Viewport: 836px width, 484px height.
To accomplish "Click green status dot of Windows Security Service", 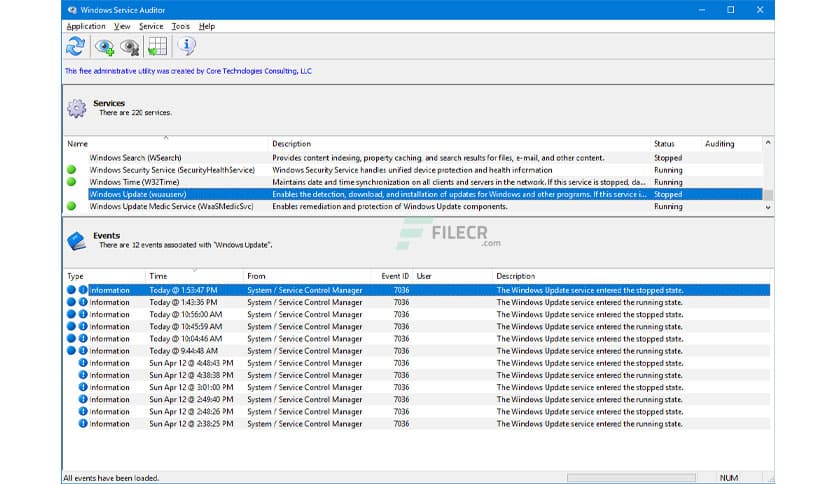I will [x=71, y=170].
